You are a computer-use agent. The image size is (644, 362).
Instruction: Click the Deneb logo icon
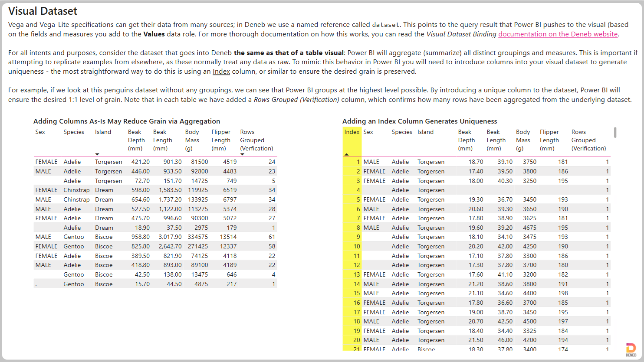tap(631, 350)
